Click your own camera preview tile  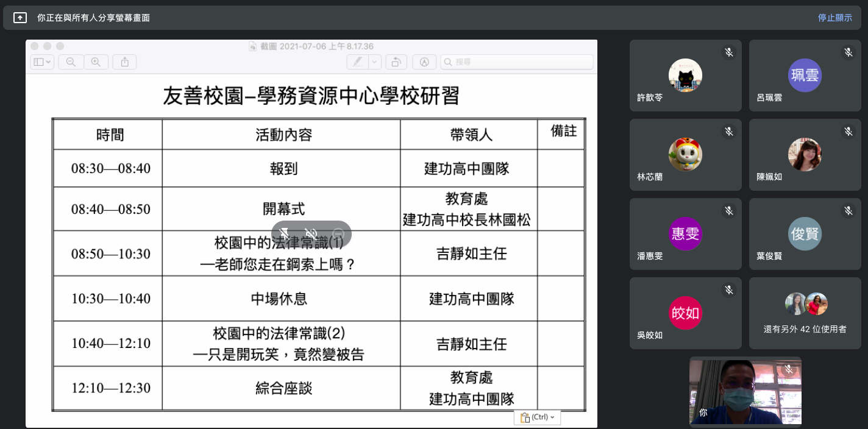tap(745, 391)
